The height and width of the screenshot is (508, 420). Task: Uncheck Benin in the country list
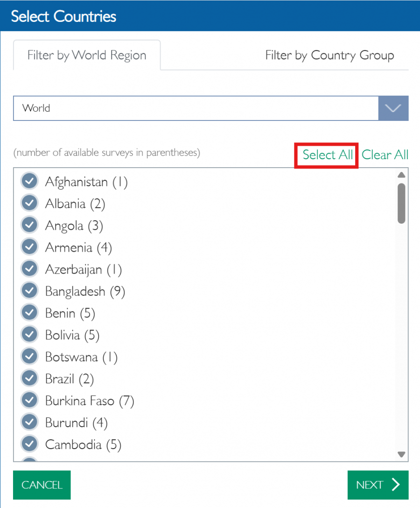tap(29, 312)
